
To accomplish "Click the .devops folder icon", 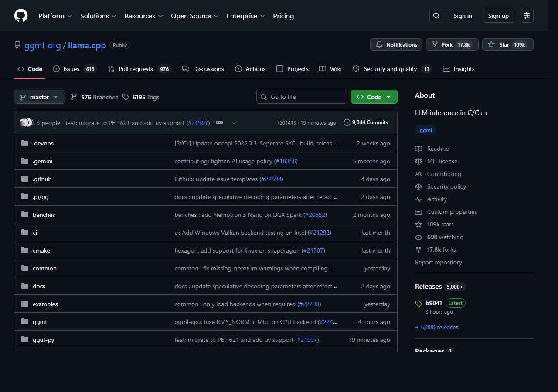I will (25, 143).
